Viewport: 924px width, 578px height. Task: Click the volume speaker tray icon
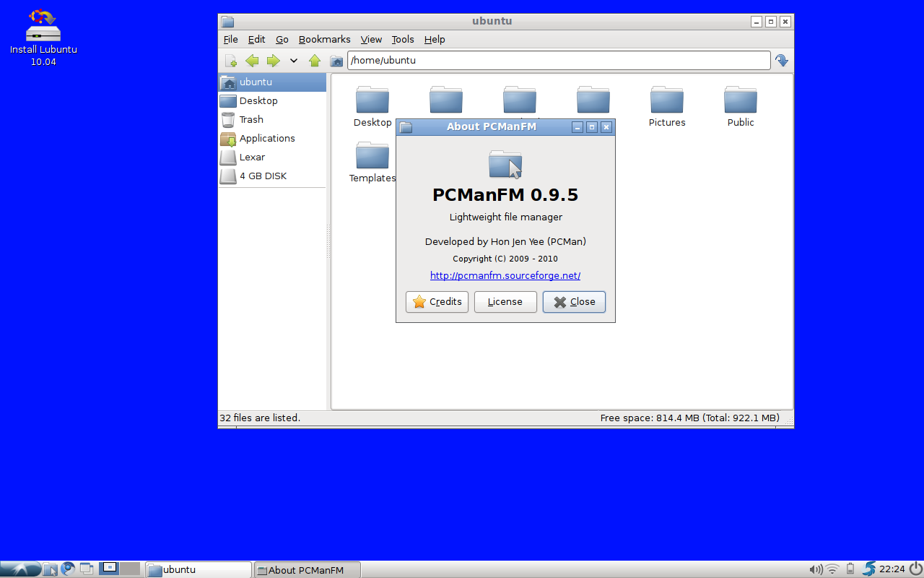[x=816, y=569]
